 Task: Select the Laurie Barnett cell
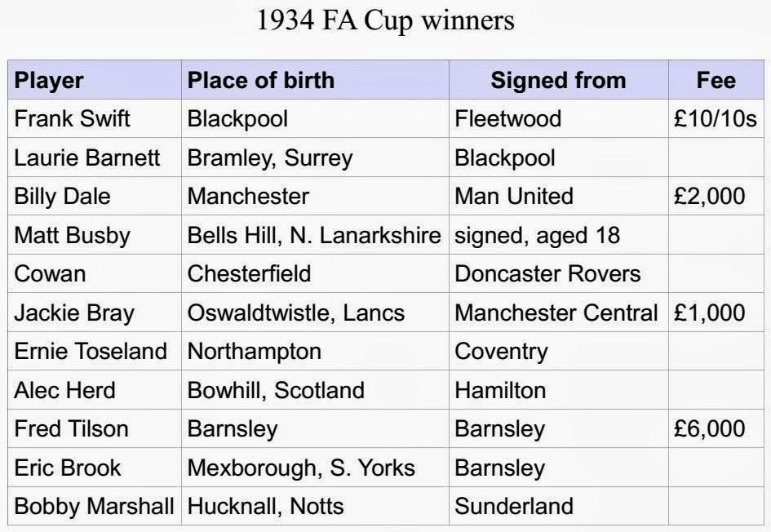(x=87, y=157)
